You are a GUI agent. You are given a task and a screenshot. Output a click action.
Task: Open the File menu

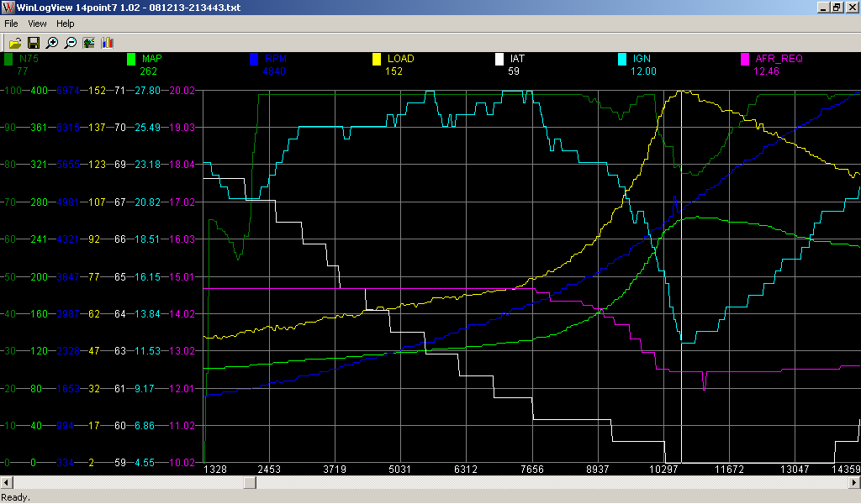12,24
